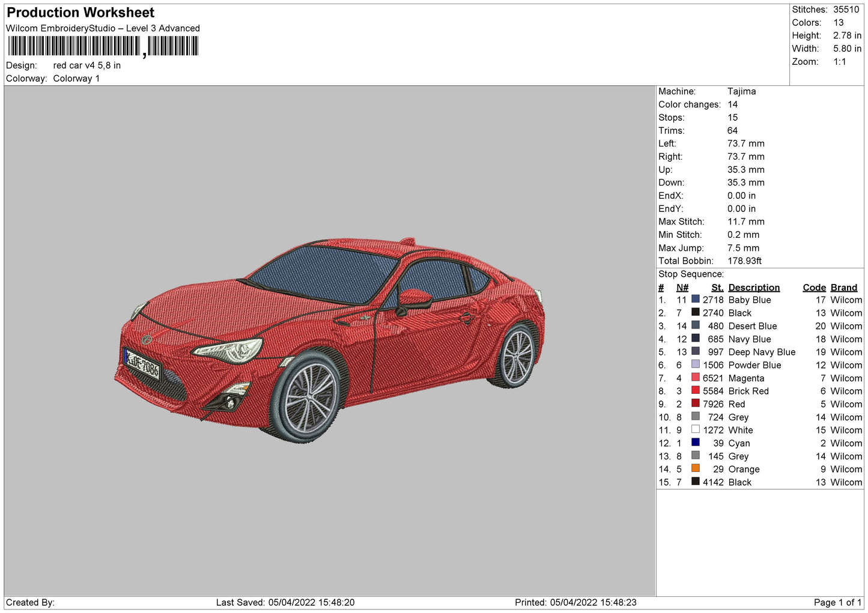Click the Color changes value 14

click(x=733, y=104)
